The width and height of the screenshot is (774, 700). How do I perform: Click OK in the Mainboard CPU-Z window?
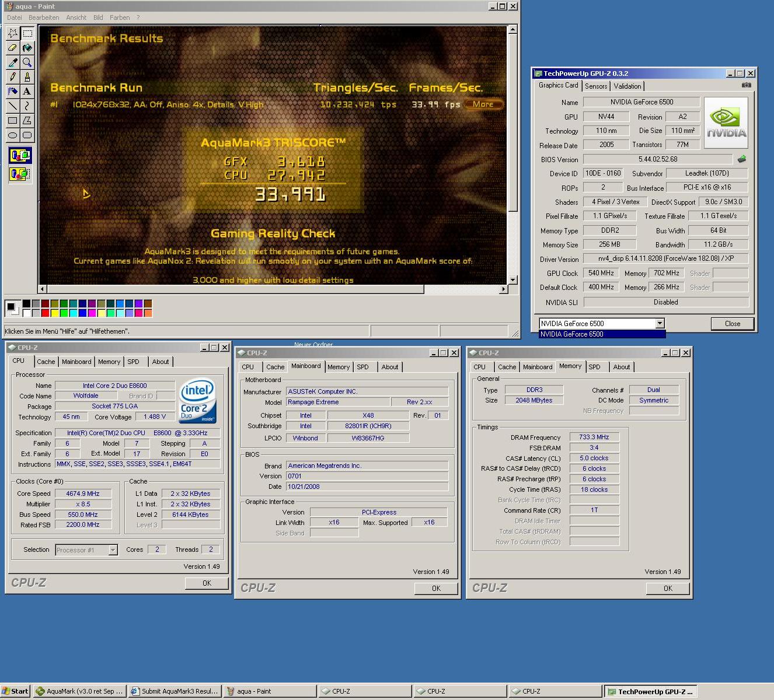pos(436,589)
